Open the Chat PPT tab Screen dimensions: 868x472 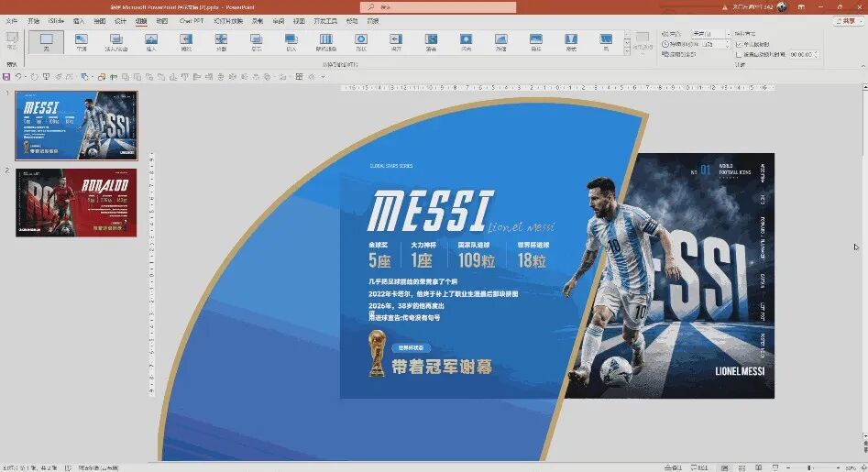click(192, 21)
